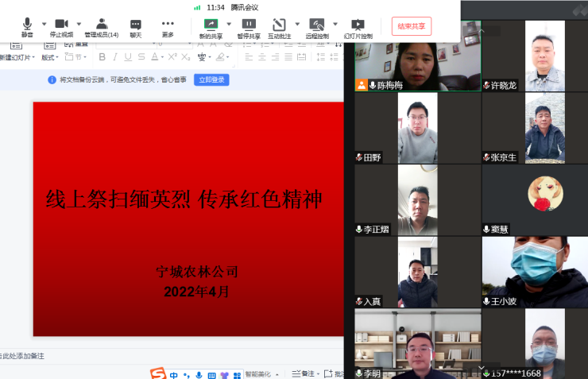
Task: Pause the screen sharing
Action: pyautogui.click(x=249, y=26)
